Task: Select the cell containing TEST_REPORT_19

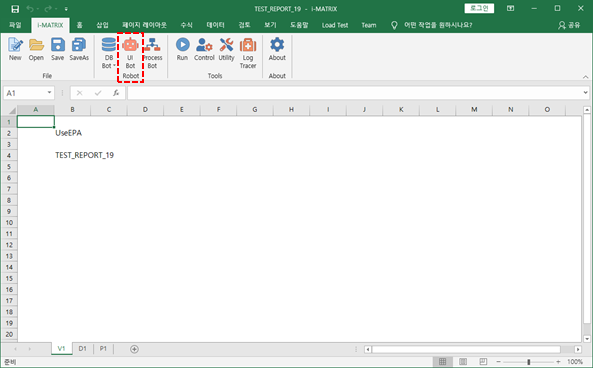Action: [x=72, y=155]
